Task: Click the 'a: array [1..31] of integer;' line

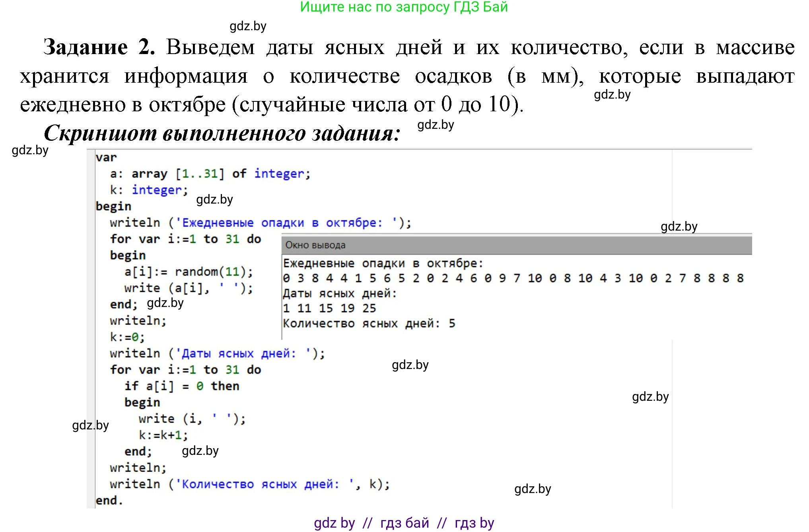Action: coord(210,174)
